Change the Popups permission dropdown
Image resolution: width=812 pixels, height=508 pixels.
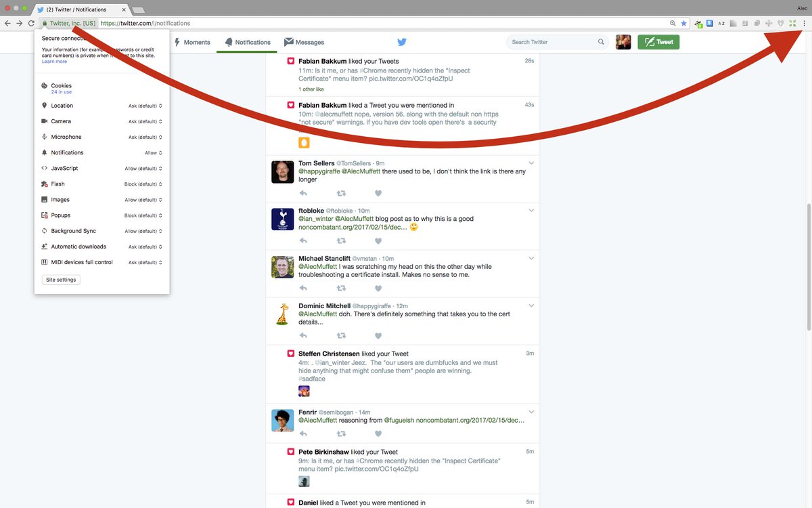[143, 215]
